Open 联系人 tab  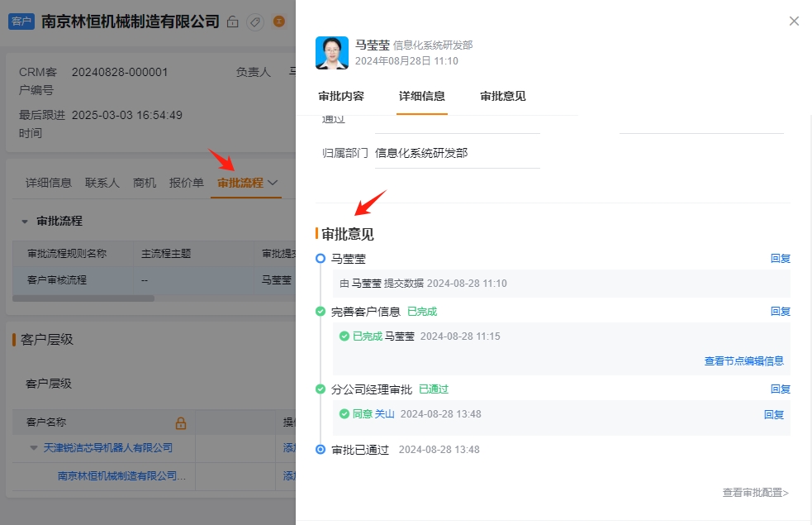[x=102, y=183]
